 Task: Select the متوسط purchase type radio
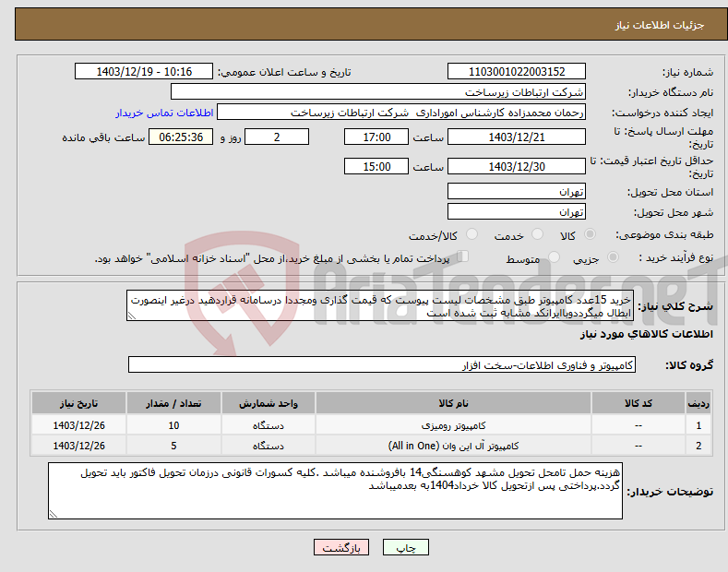tap(554, 257)
